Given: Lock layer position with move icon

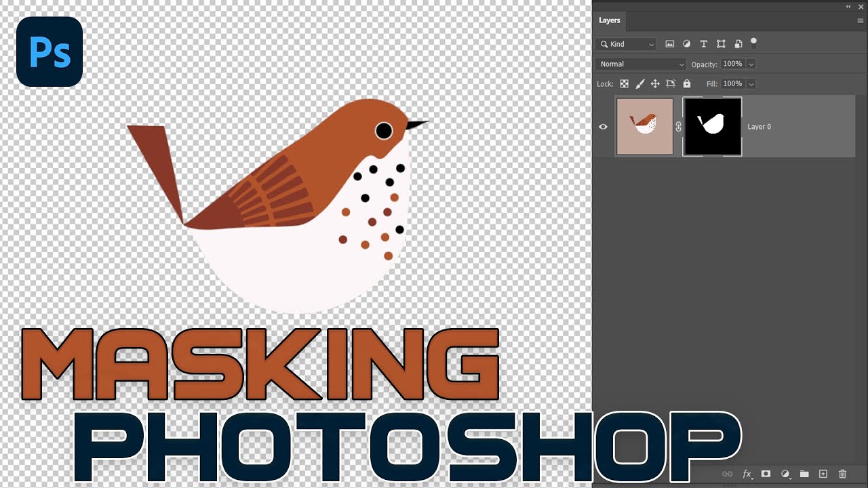Looking at the screenshot, I should 655,84.
